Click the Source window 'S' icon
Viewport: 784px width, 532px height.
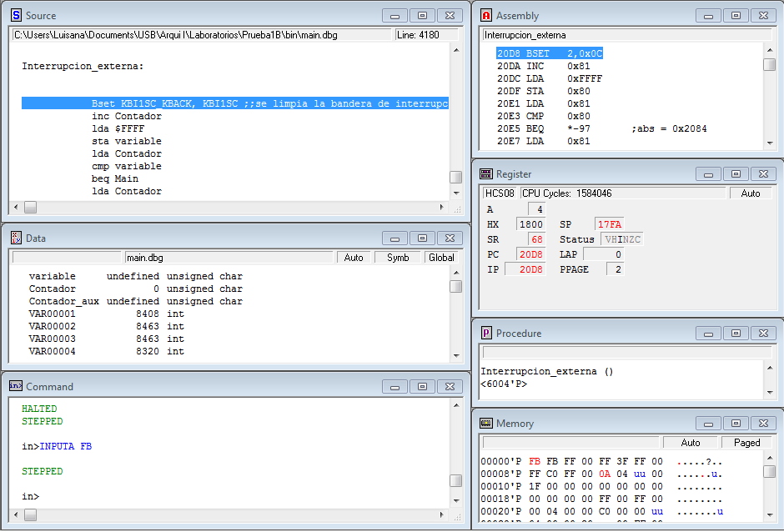point(16,16)
